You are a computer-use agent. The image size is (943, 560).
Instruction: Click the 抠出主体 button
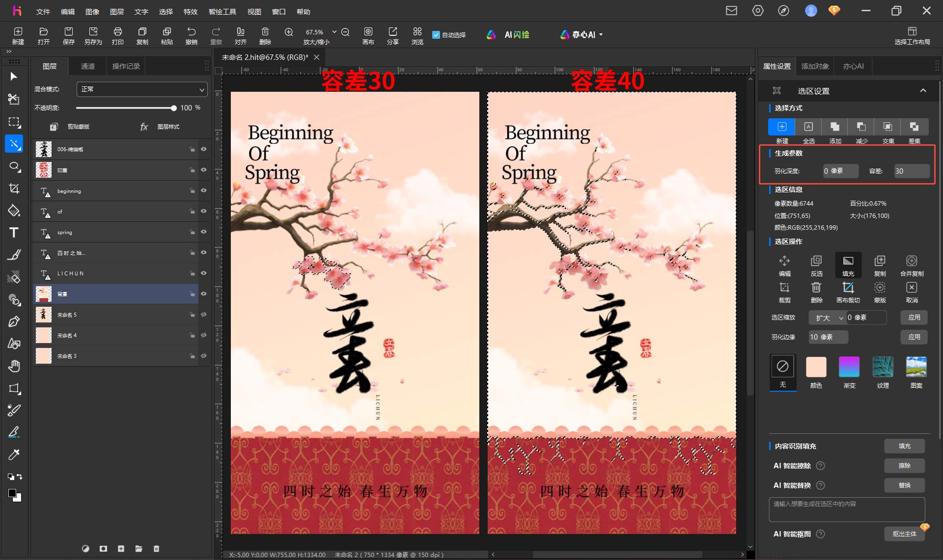point(905,534)
